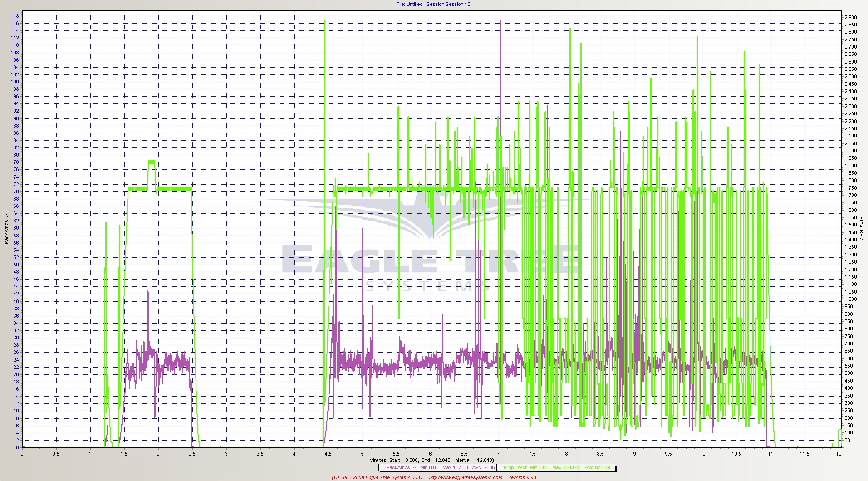Click the 1.000 tick on right axis
The height and width of the screenshot is (481, 868).
pos(850,299)
